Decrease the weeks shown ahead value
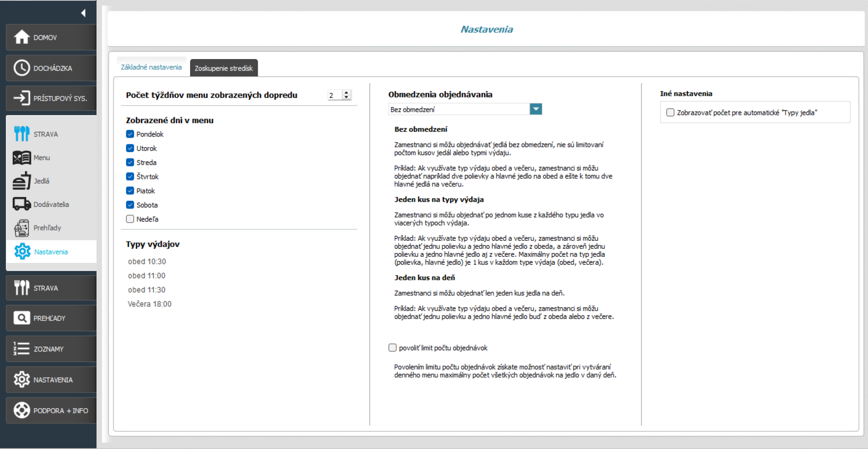Image resolution: width=868 pixels, height=449 pixels. click(x=346, y=97)
